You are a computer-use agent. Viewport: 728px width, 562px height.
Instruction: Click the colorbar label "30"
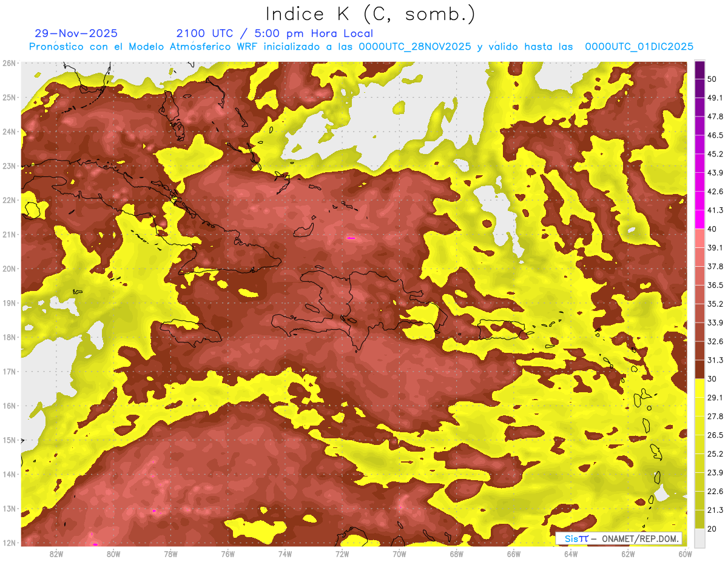pyautogui.click(x=712, y=379)
